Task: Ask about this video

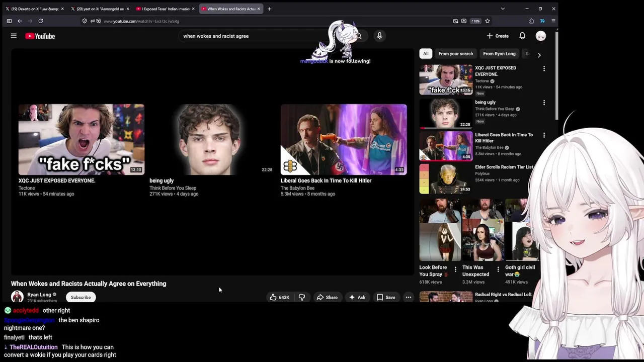Action: pyautogui.click(x=357, y=297)
